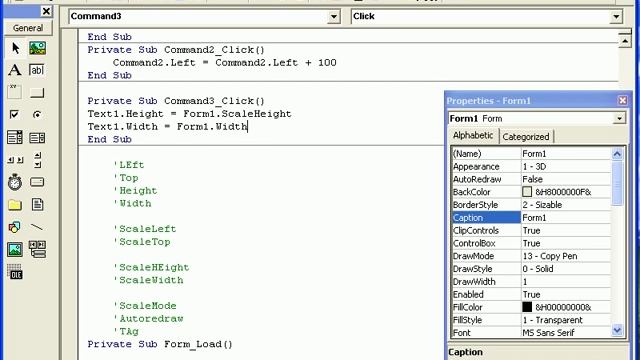Image resolution: width=640 pixels, height=360 pixels.
Task: Select the DriveListBox control tool
Action: pos(37,182)
